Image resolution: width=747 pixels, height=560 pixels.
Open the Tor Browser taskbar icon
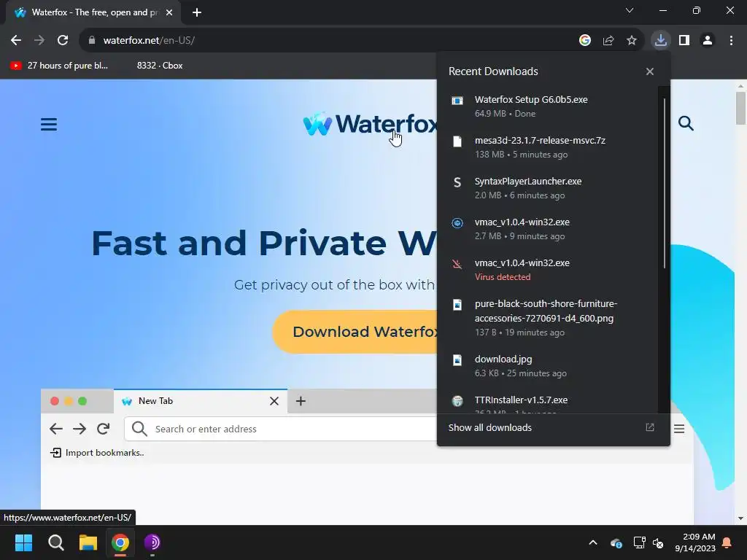pyautogui.click(x=152, y=542)
